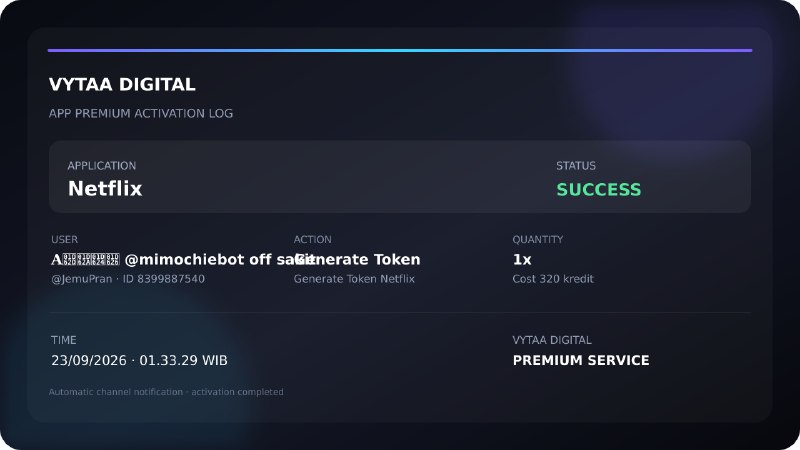Click the VYTAA DIGITAL title heading
Viewport: 800px width, 450px height.
(x=122, y=85)
